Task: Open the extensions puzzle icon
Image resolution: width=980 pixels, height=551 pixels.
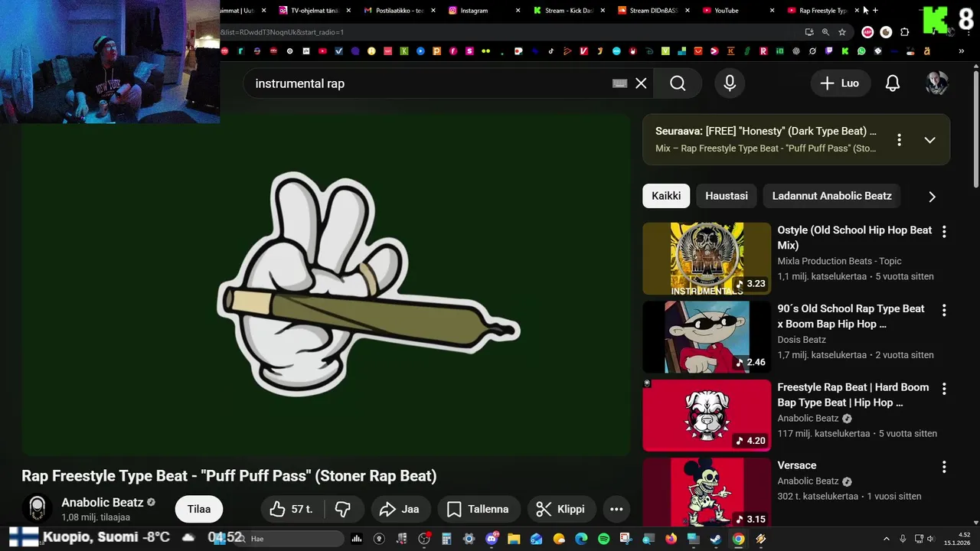Action: [x=905, y=32]
